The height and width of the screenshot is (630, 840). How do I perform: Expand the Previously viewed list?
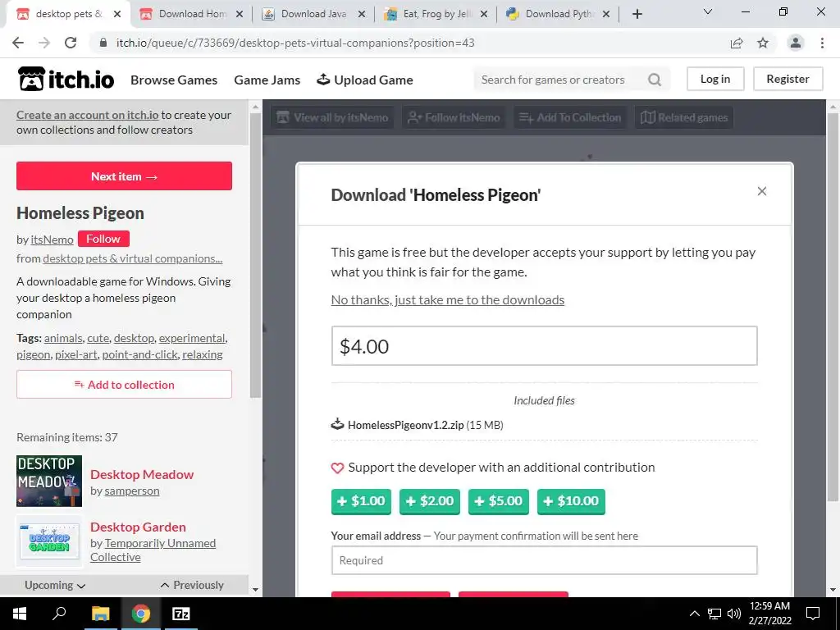click(192, 585)
